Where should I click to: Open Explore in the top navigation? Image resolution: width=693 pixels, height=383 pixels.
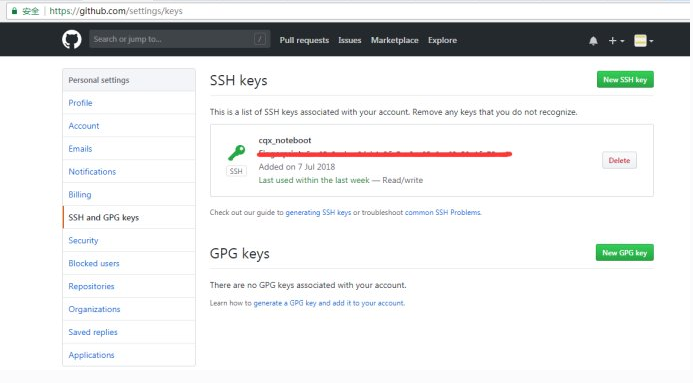(x=442, y=40)
